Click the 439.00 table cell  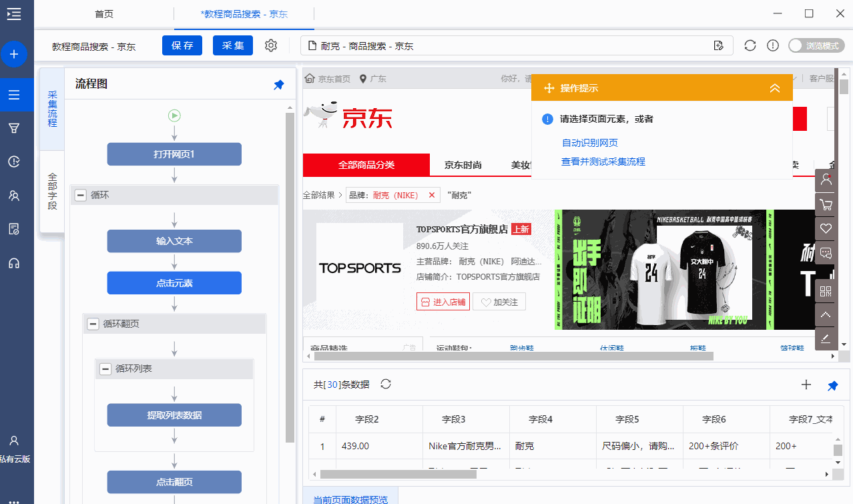pyautogui.click(x=379, y=446)
